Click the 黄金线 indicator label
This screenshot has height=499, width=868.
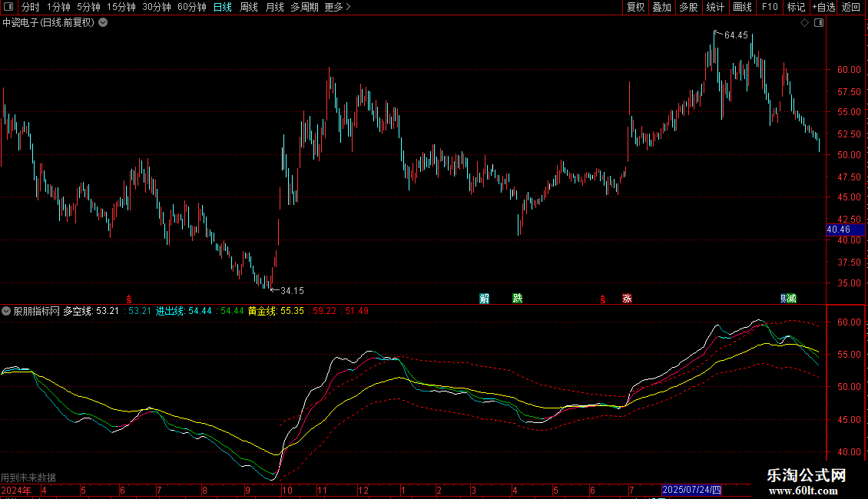click(263, 311)
